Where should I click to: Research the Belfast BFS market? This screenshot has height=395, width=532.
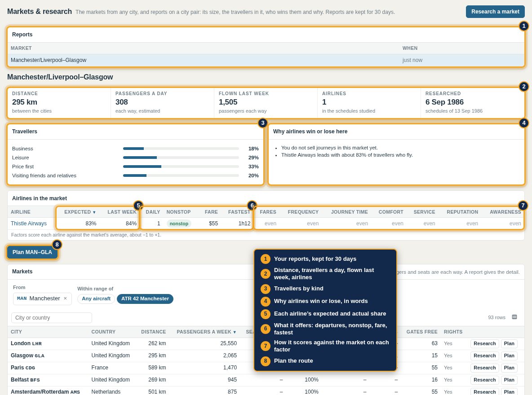(x=484, y=380)
